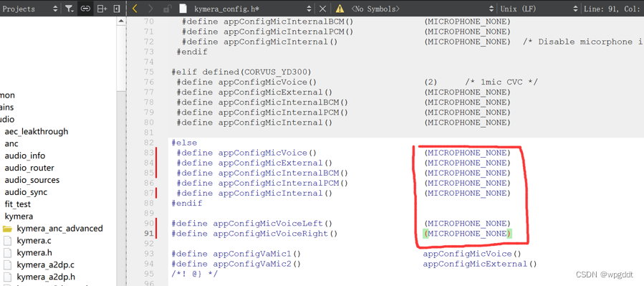This screenshot has width=644, height=286.
Task: Click appConfigMicVoiceRight() on line 91
Action: 275,234
